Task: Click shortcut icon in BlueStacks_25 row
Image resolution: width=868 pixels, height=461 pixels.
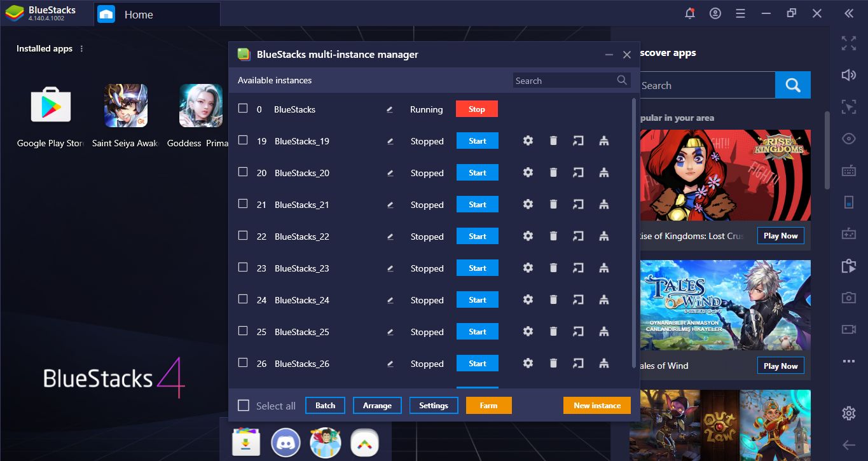Action: pos(578,331)
